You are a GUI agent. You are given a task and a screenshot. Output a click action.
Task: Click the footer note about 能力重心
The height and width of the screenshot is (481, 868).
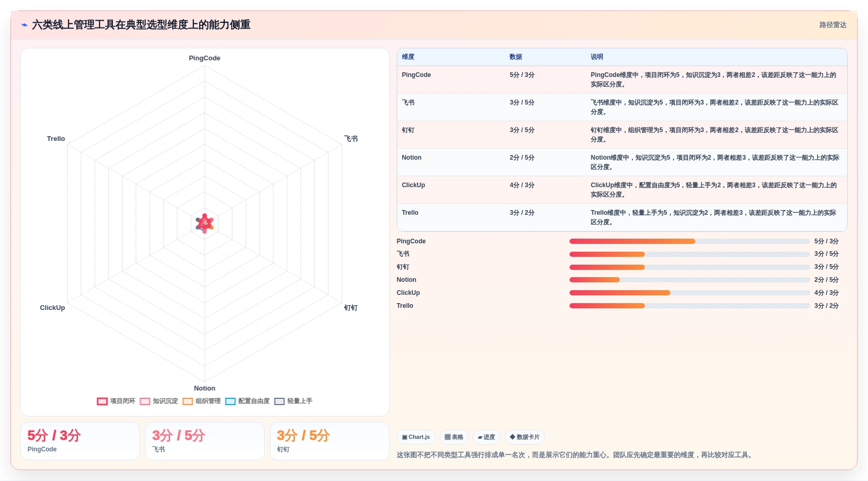[575, 455]
